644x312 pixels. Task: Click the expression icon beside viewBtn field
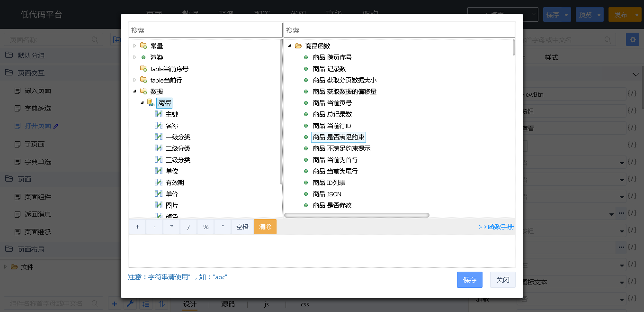point(632,94)
